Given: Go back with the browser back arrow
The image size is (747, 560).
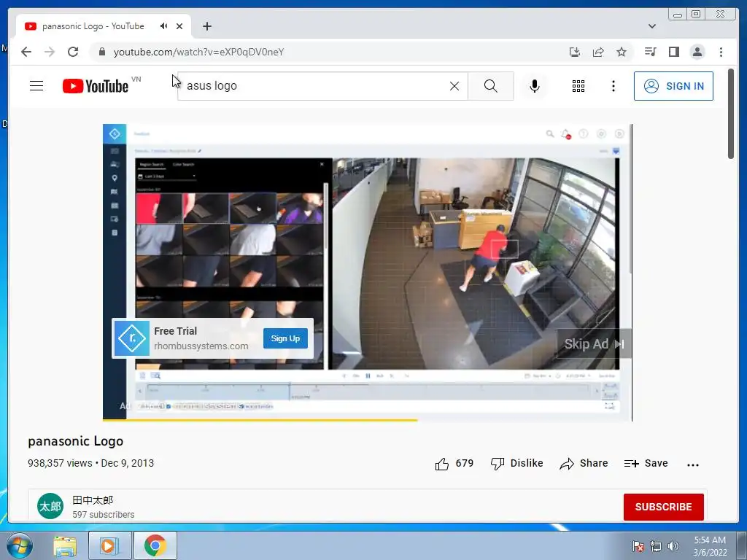Looking at the screenshot, I should click(26, 52).
